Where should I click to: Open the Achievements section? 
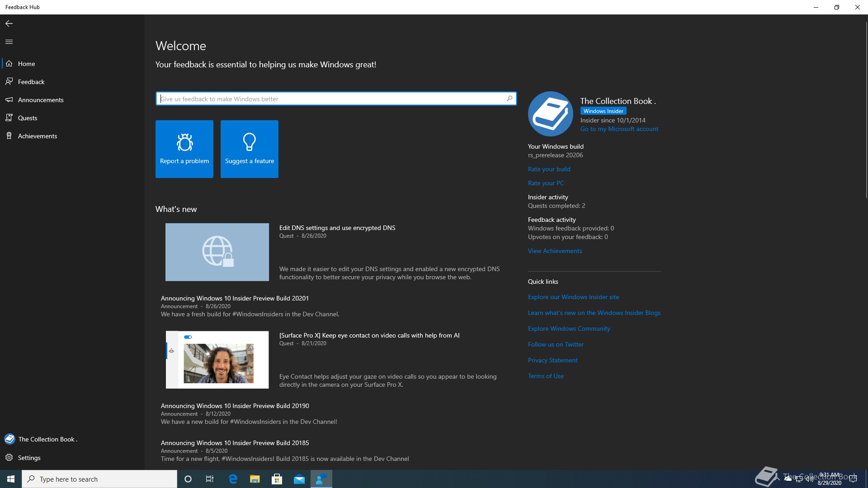(x=72, y=136)
